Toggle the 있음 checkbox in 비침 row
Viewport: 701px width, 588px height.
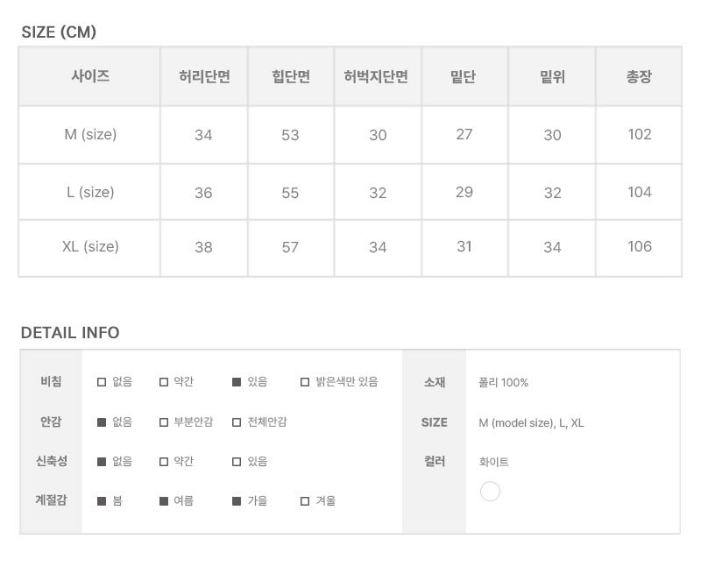point(237,382)
